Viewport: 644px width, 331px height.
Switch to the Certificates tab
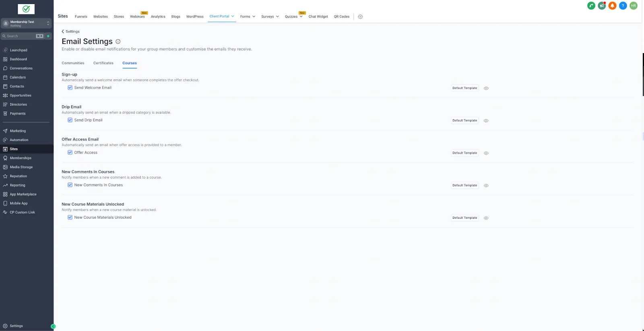click(x=103, y=63)
